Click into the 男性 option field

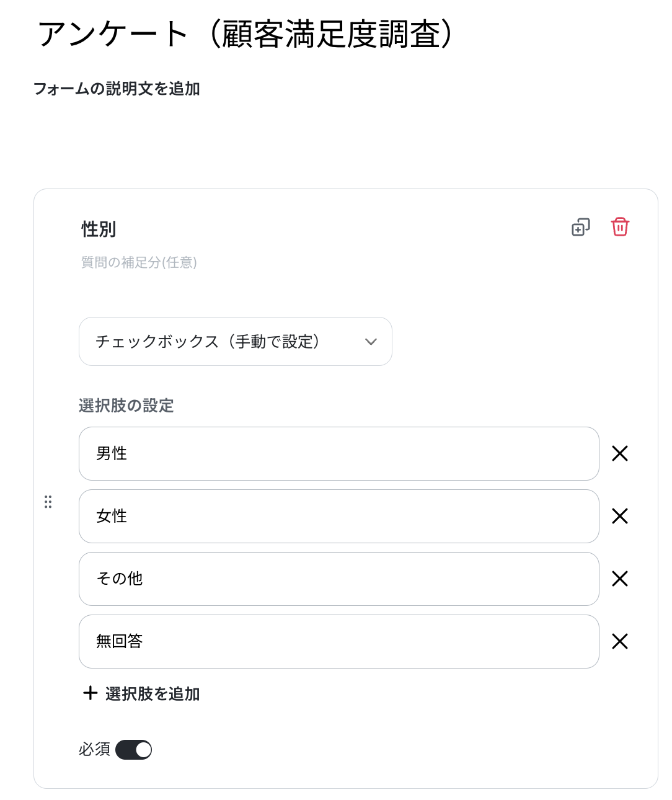[x=339, y=453]
